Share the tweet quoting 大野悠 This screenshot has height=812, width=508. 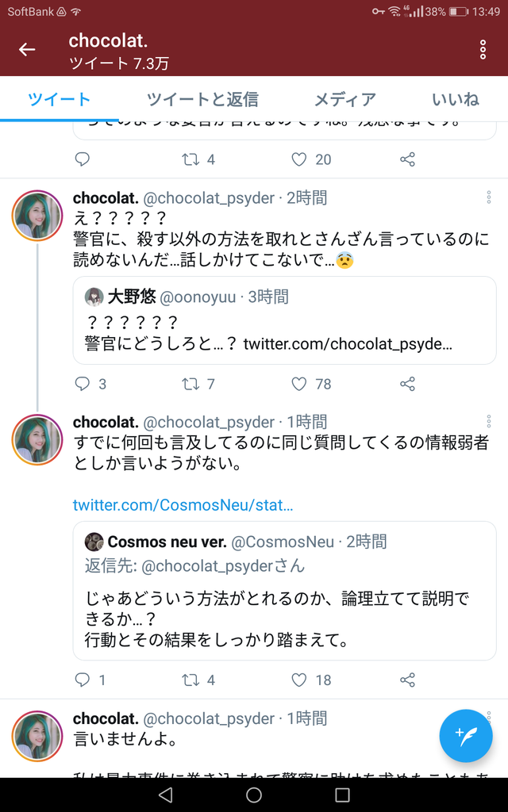tap(407, 384)
